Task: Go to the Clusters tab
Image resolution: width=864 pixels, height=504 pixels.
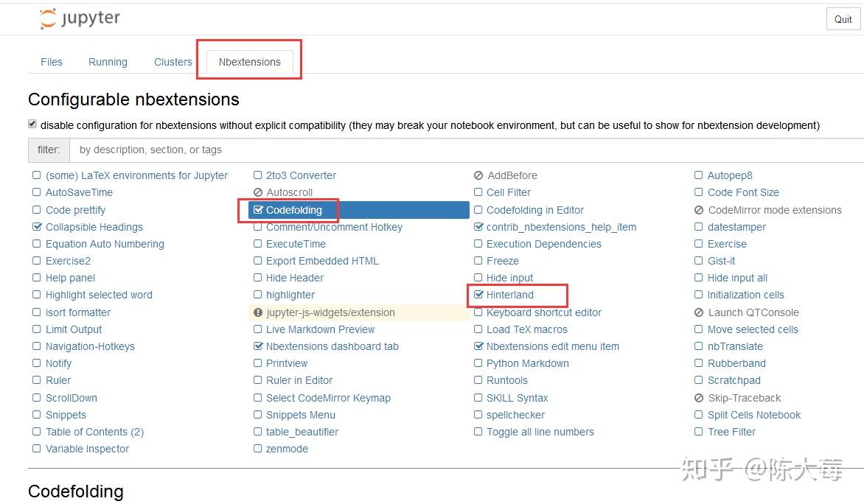Action: 173,62
